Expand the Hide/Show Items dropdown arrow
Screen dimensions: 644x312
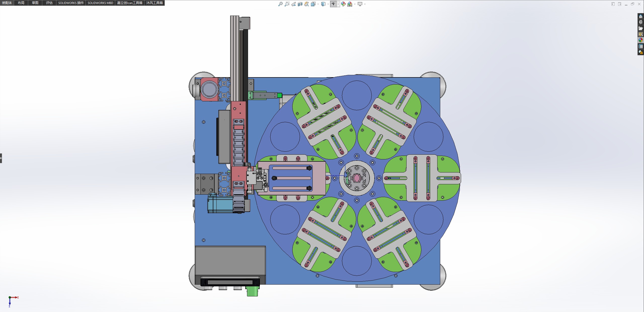[x=338, y=4]
